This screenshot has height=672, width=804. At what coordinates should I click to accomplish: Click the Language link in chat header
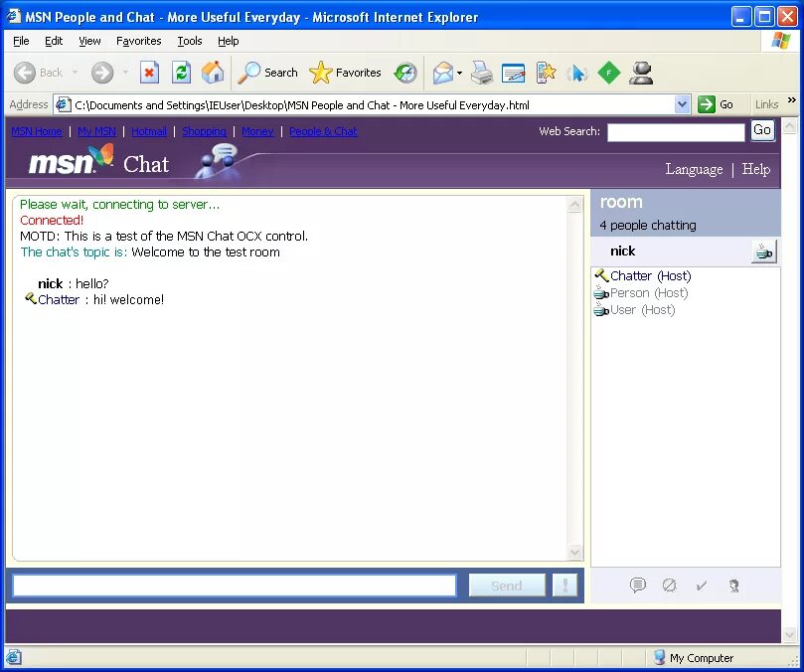[694, 169]
